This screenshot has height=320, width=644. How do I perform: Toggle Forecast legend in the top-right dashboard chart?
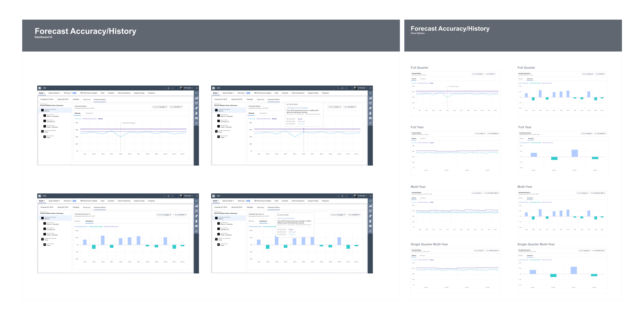252,119
